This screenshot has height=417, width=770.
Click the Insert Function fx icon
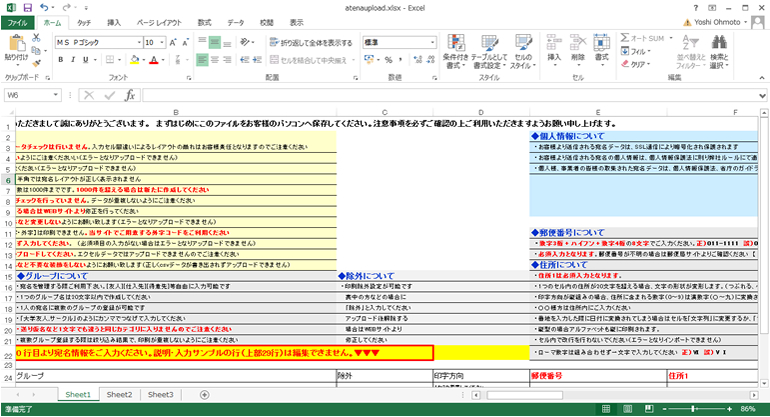coord(130,95)
